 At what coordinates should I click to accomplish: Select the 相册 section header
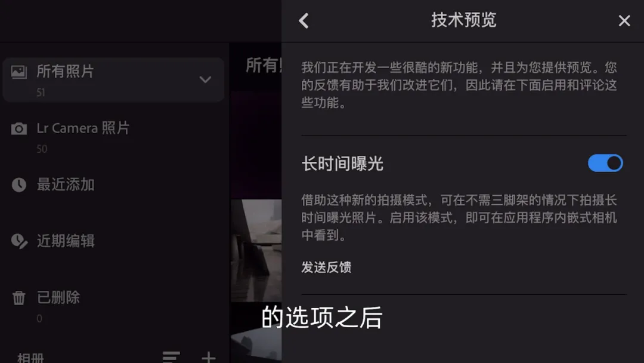coord(30,358)
